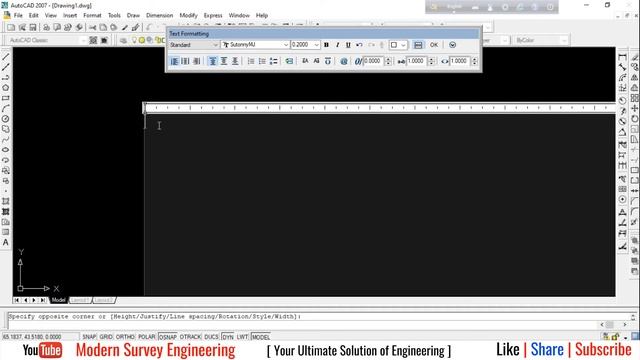The width and height of the screenshot is (640, 360).
Task: Confirm text with the OK button
Action: point(434,45)
